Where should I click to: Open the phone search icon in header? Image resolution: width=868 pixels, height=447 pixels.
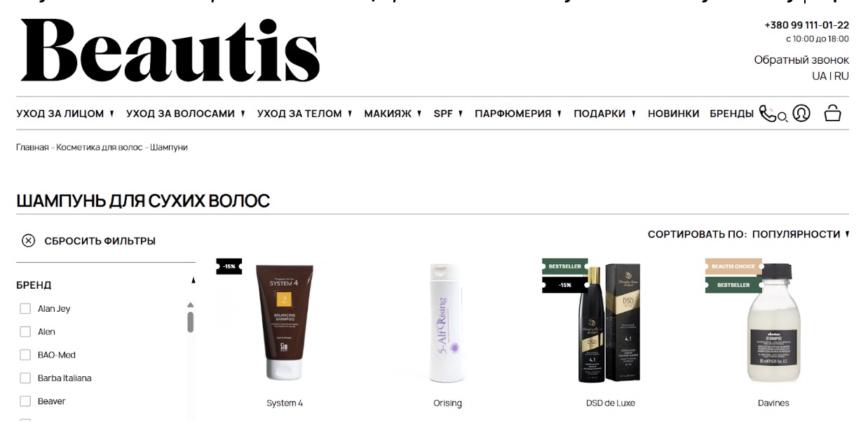pos(773,114)
